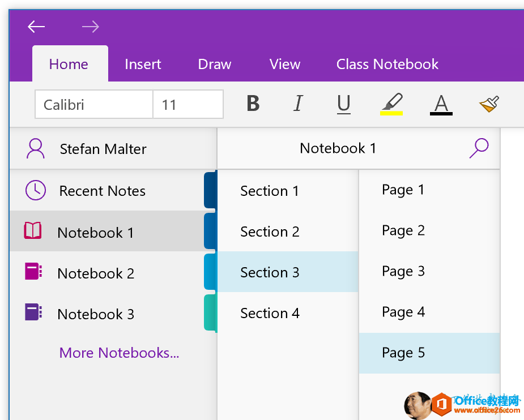Open search in Notebook 1
This screenshot has width=524, height=420.
479,148
